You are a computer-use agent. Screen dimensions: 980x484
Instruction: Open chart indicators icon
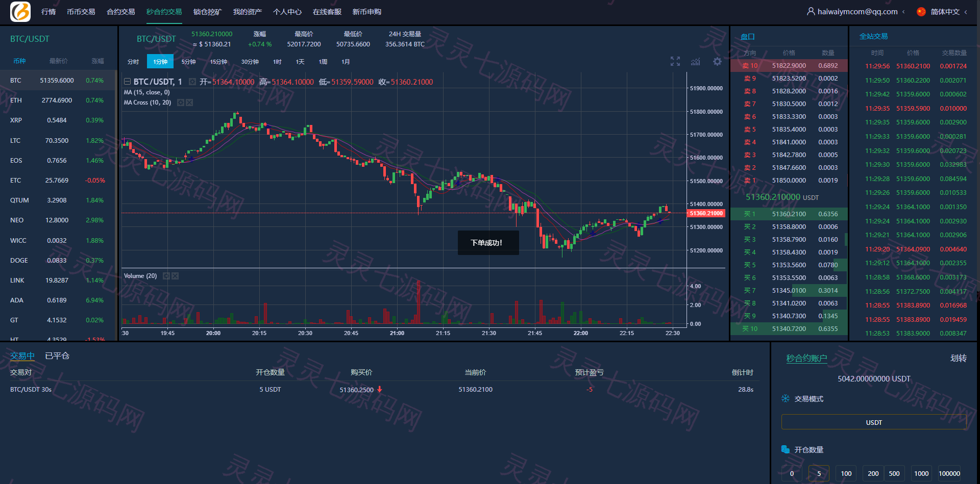696,61
